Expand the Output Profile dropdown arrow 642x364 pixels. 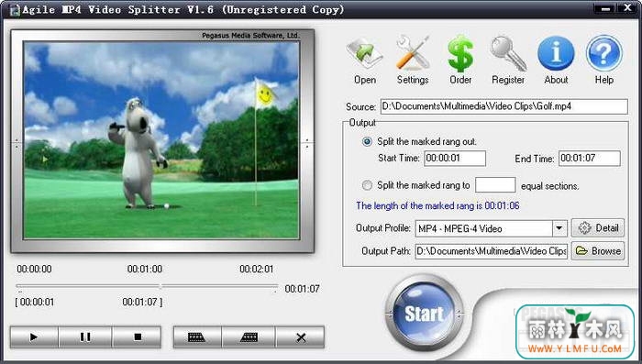coord(559,228)
